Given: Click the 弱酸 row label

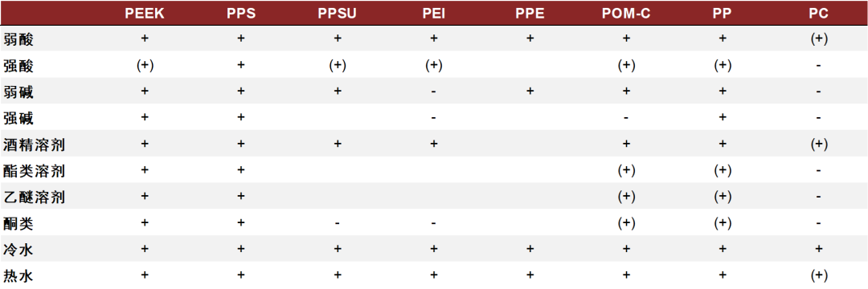Looking at the screenshot, I should tap(18, 39).
